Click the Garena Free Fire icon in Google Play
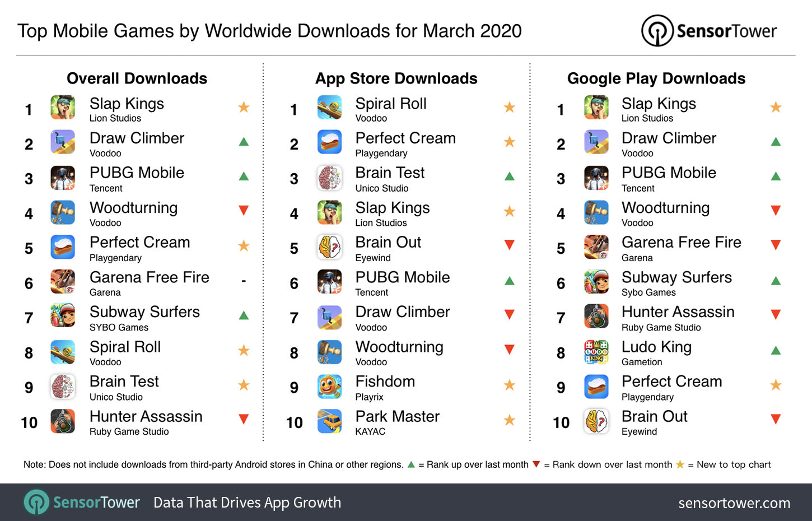 coord(596,248)
